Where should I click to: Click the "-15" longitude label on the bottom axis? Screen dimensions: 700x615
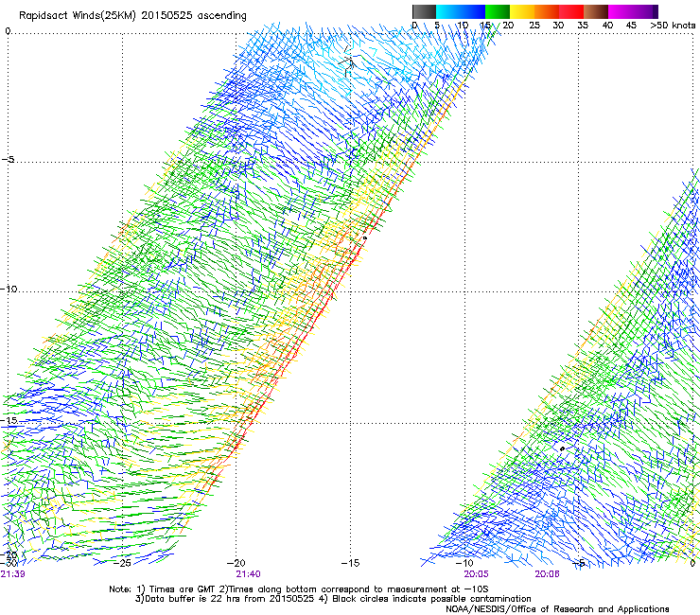(x=350, y=563)
